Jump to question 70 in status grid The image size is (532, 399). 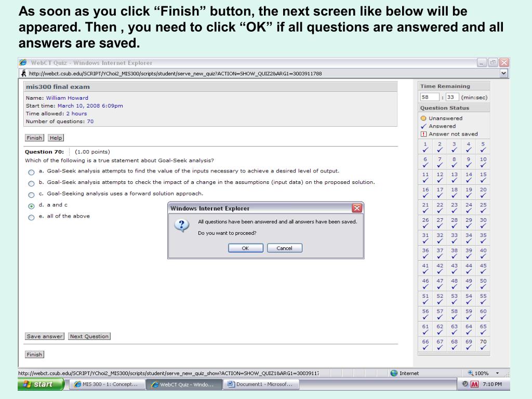pyautogui.click(x=483, y=341)
